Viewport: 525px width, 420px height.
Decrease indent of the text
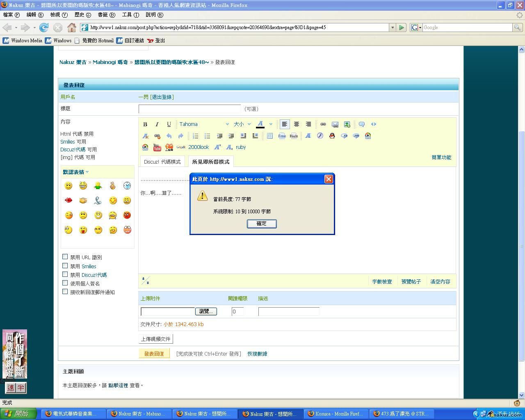(x=219, y=136)
